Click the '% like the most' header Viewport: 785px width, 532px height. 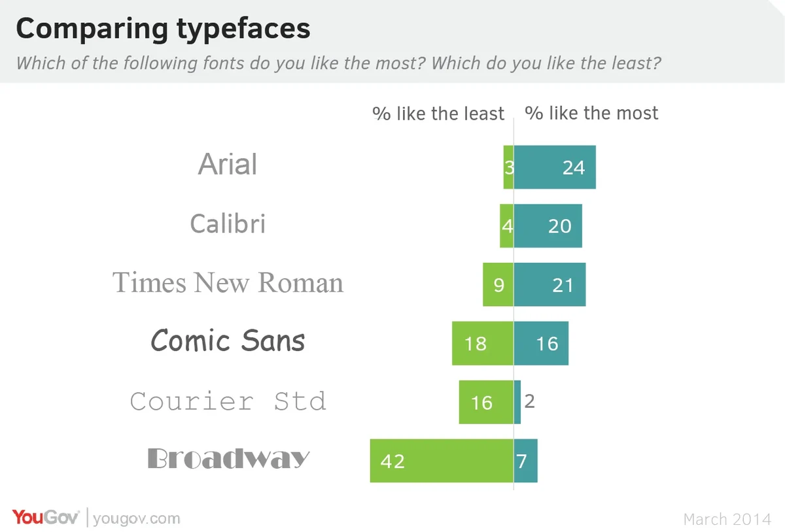tap(591, 113)
